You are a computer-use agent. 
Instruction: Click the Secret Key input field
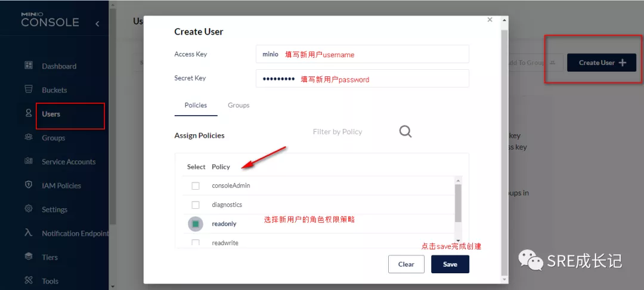click(363, 78)
